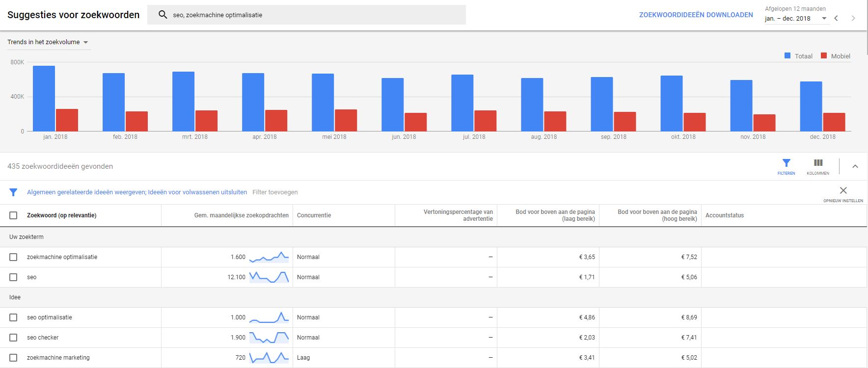Screen dimensions: 868x368
Task: Click the Accountstatus column header
Action: [724, 215]
